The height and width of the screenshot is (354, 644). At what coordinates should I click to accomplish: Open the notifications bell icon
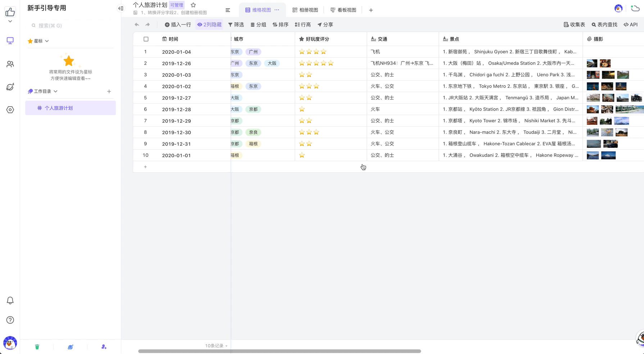pyautogui.click(x=10, y=300)
